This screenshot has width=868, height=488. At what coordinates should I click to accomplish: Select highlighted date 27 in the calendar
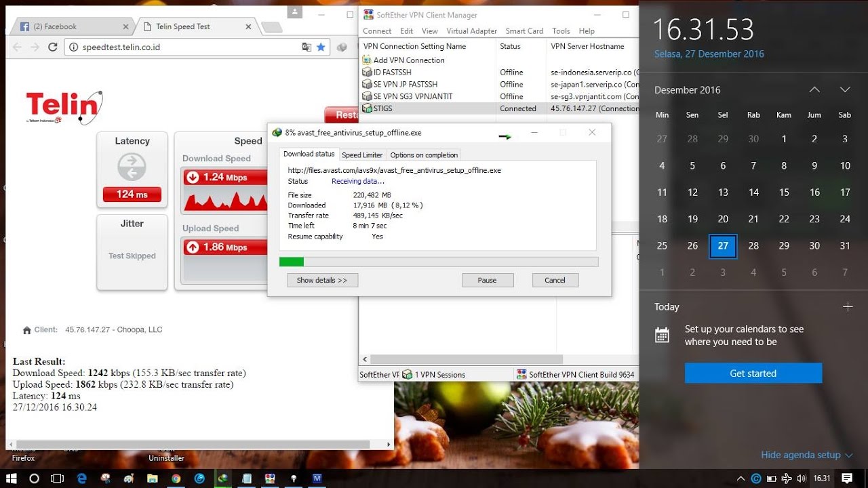point(723,246)
